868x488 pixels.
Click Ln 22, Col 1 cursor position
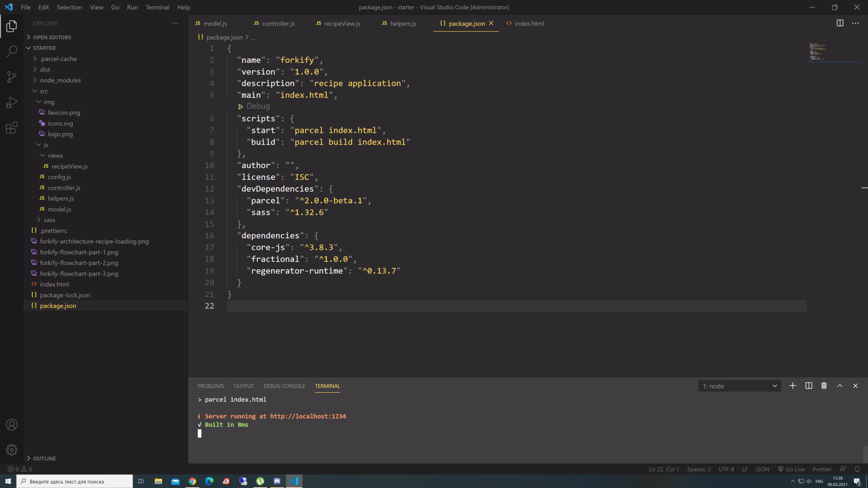coord(664,469)
